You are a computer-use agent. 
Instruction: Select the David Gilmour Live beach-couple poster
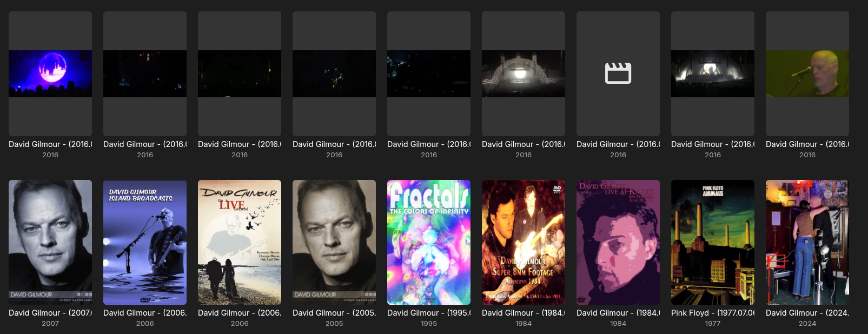coord(240,242)
